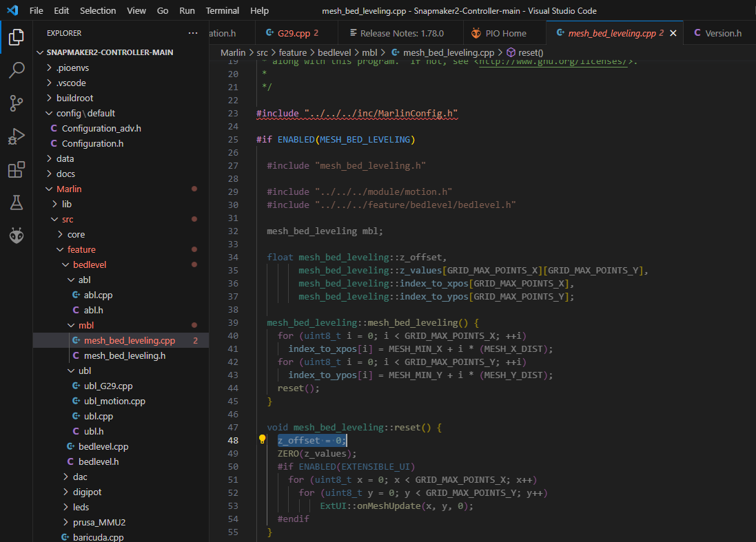Open the PlatformIO alien icon view
This screenshot has width=756, height=542.
pyautogui.click(x=17, y=236)
